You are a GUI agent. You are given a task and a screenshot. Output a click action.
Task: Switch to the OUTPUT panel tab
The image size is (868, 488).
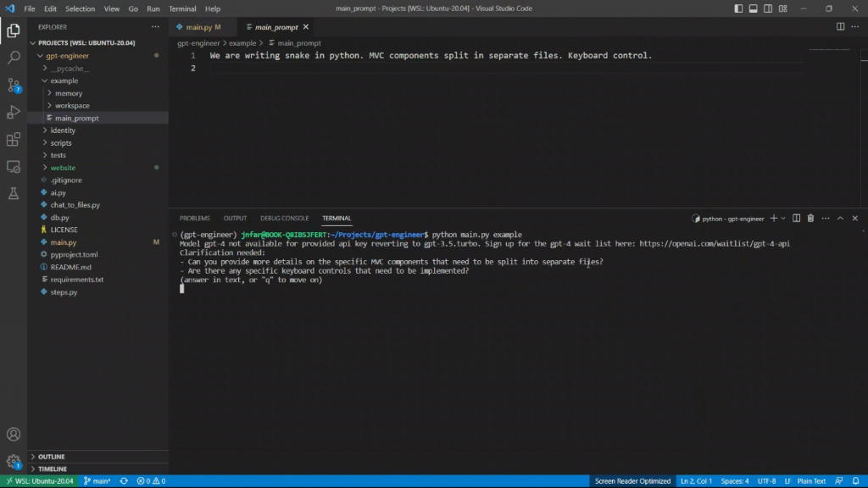[235, 218]
